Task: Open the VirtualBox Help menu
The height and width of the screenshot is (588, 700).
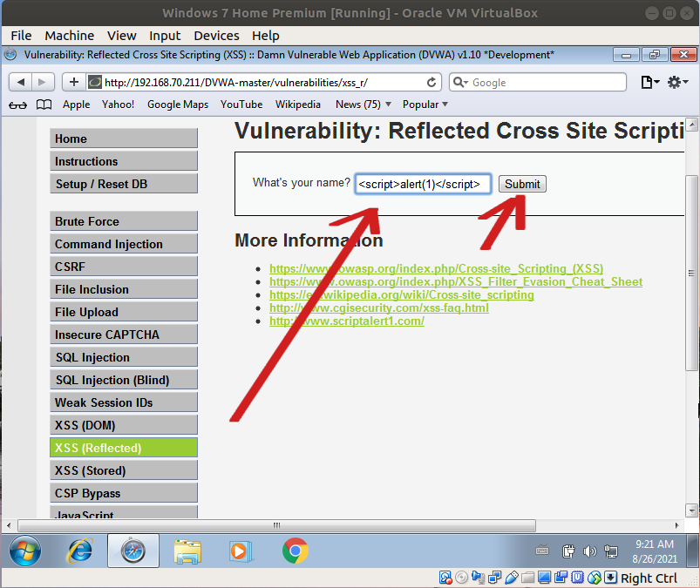Action: pyautogui.click(x=265, y=36)
